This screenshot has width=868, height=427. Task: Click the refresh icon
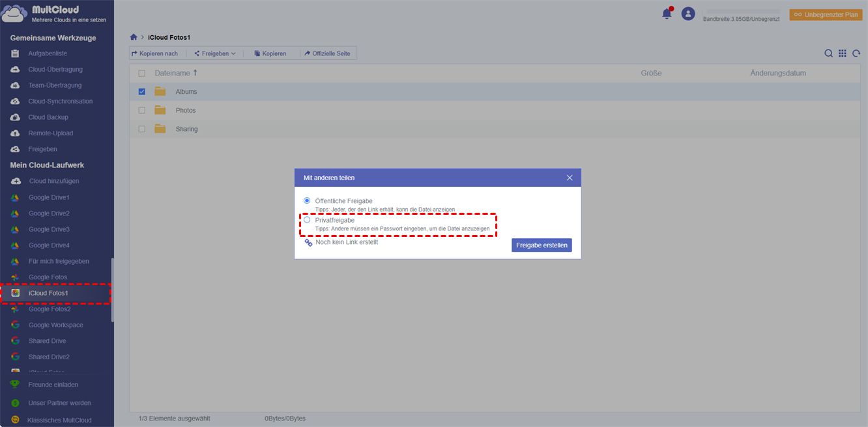tap(856, 53)
